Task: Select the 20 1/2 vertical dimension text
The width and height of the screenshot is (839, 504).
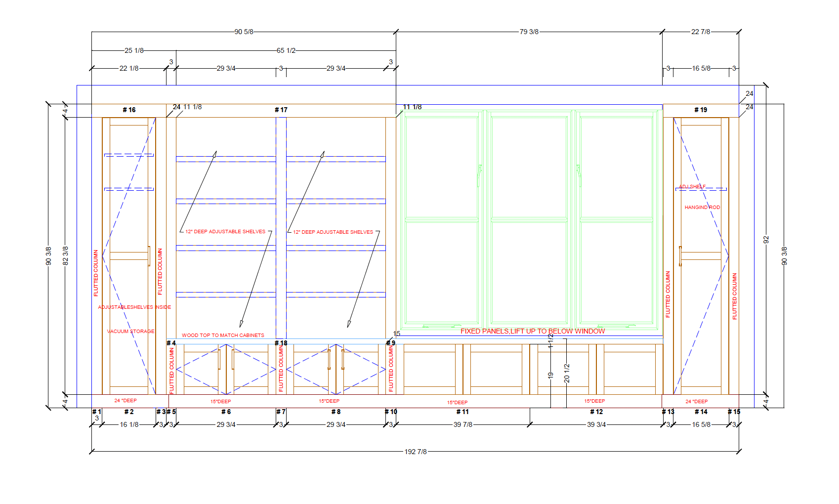Action: coord(567,373)
